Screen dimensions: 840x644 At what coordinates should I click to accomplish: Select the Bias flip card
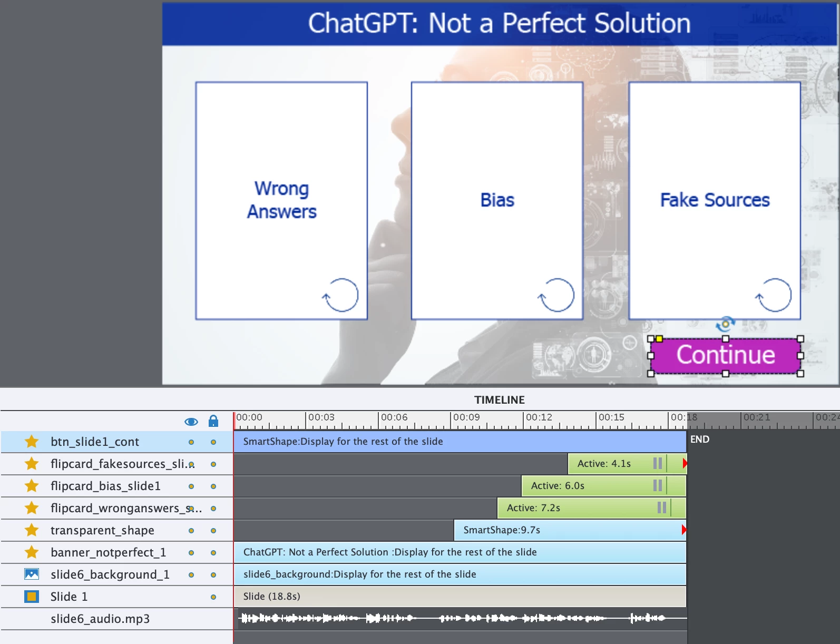point(497,201)
